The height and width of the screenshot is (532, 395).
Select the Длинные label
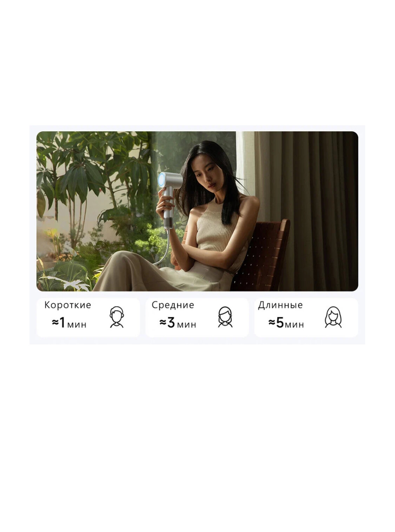(x=280, y=305)
